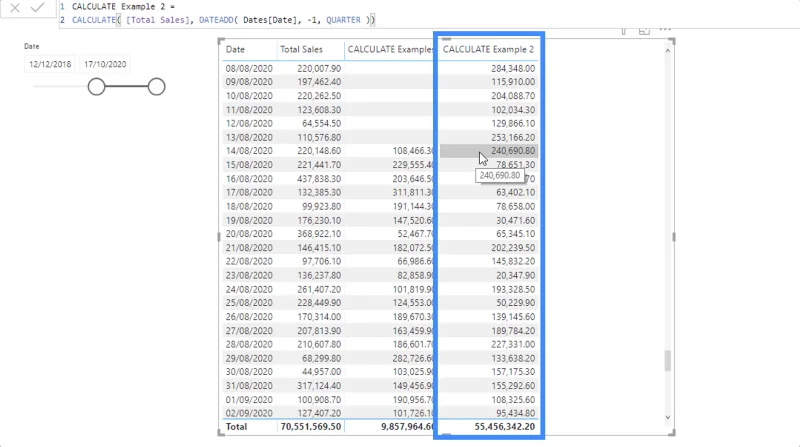The width and height of the screenshot is (800, 447).
Task: Click the Total Sales value 64,554.50
Action: 321,123
